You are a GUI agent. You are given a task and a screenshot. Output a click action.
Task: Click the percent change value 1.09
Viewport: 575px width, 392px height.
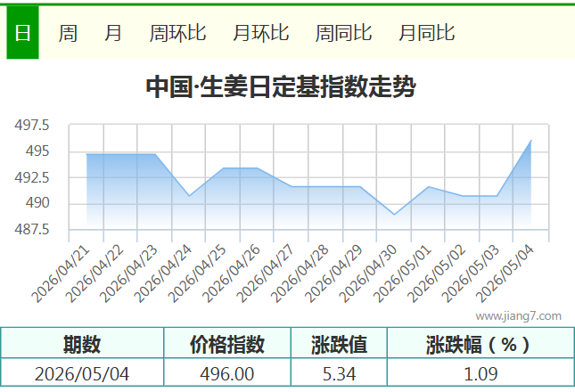[x=481, y=374]
